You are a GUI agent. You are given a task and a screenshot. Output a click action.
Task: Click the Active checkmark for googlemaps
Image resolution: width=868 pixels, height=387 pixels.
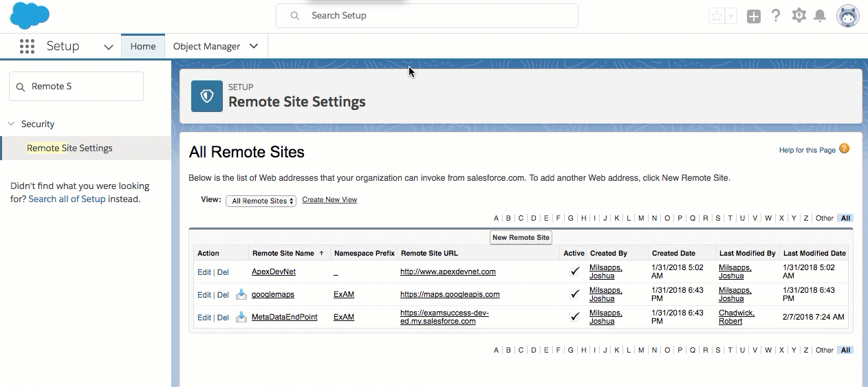click(x=574, y=294)
